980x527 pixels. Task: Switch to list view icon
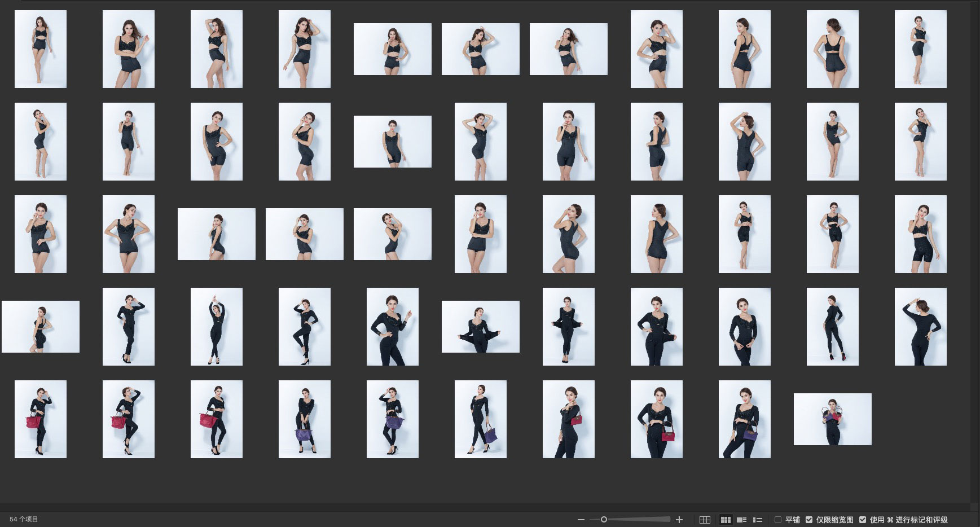coord(758,520)
